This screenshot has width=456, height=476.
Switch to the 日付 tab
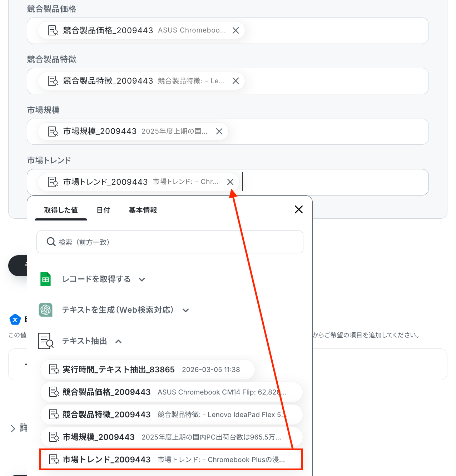point(103,210)
